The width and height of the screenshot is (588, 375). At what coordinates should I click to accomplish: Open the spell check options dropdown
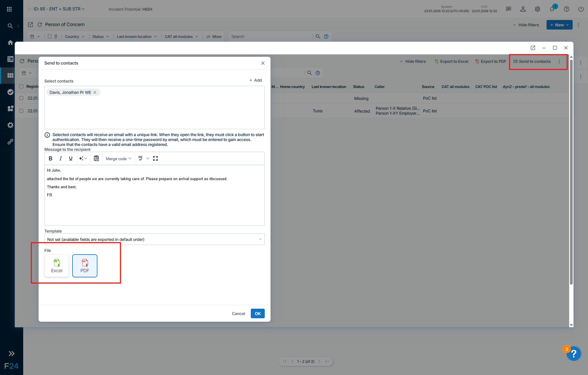pos(148,158)
